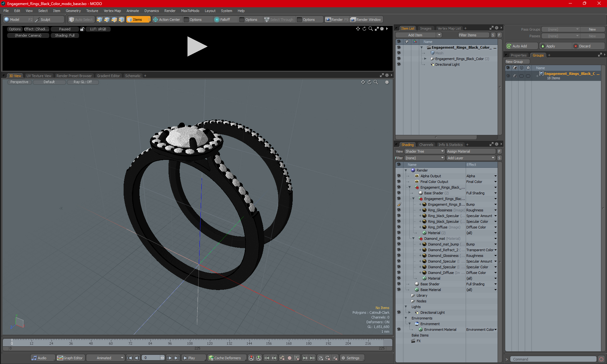Click the large play button in render preview
The width and height of the screenshot is (607, 364).
click(x=197, y=46)
